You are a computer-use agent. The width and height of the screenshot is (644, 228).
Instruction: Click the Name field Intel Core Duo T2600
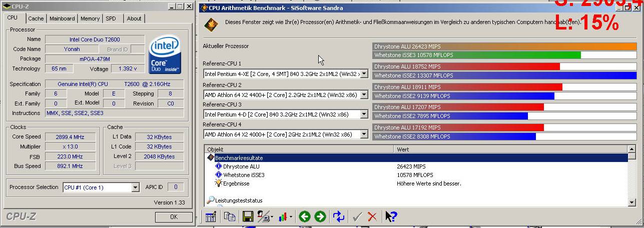point(95,39)
